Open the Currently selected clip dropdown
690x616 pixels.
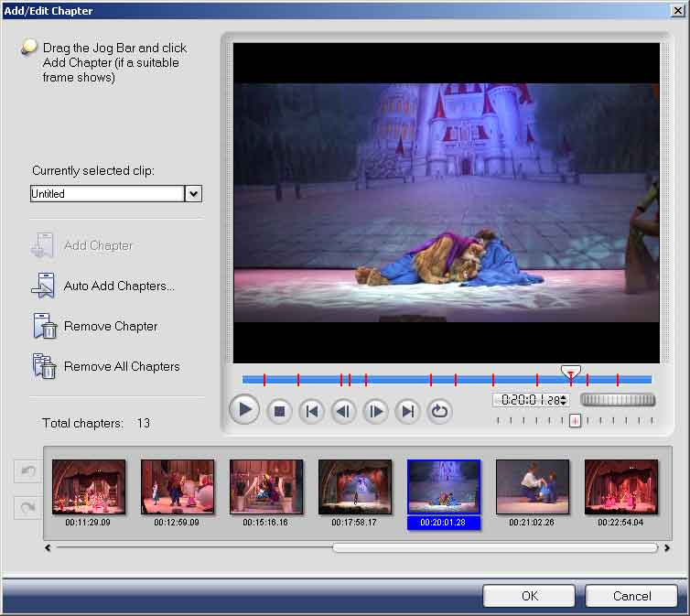tap(193, 194)
